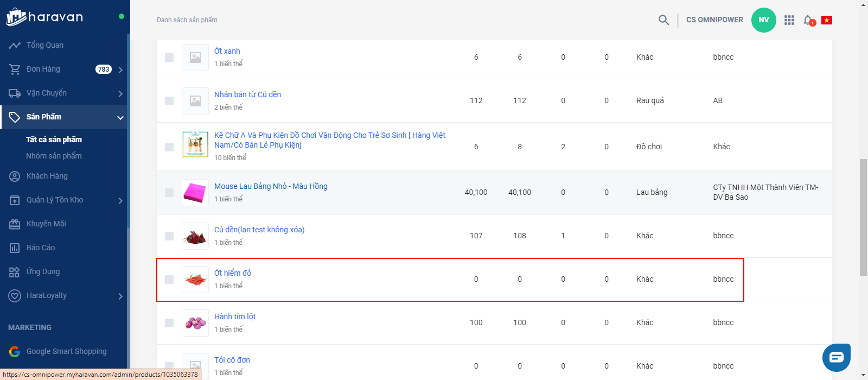The width and height of the screenshot is (868, 380).
Task: Expand the Quản Lý Tồn Kho arrow
Action: pyautogui.click(x=120, y=200)
